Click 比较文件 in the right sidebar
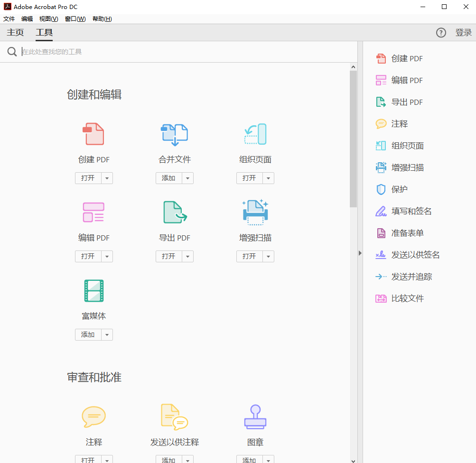The image size is (476, 463). pyautogui.click(x=400, y=298)
